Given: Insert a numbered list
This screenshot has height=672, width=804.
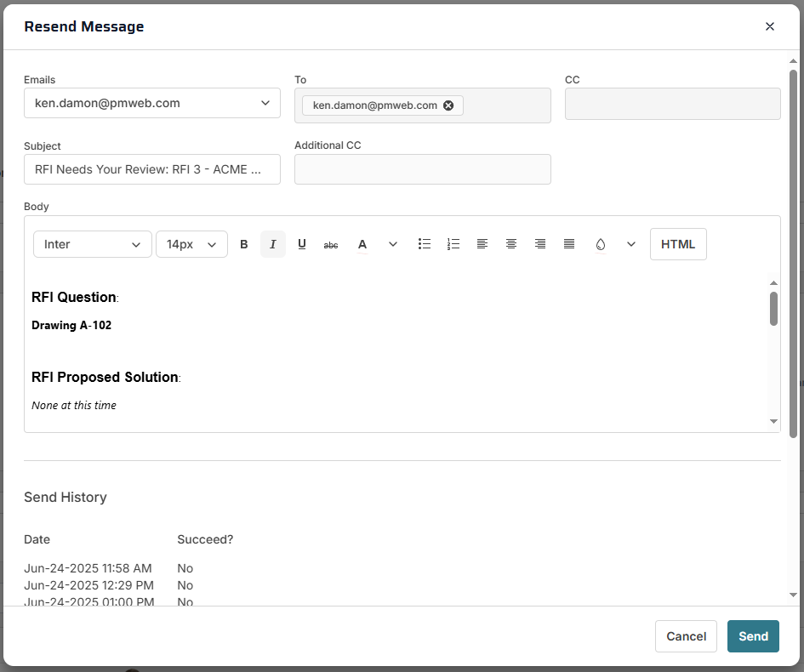Looking at the screenshot, I should click(x=453, y=244).
